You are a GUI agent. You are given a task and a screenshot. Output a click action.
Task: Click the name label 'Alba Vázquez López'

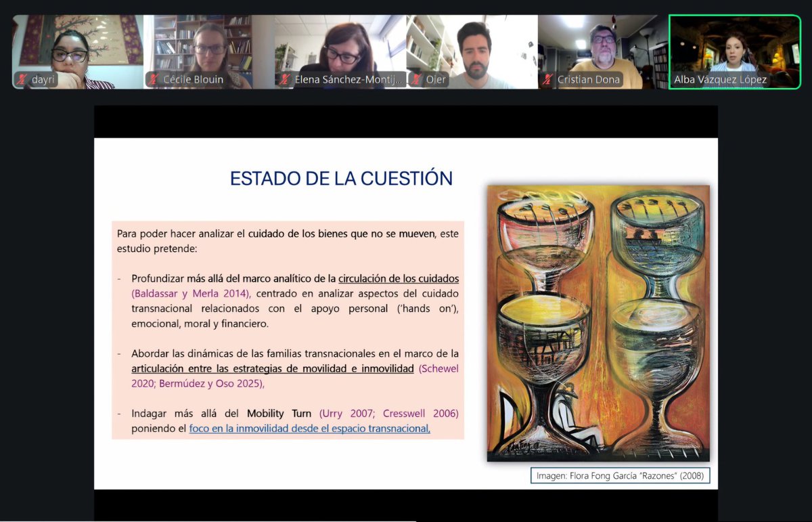tap(721, 79)
